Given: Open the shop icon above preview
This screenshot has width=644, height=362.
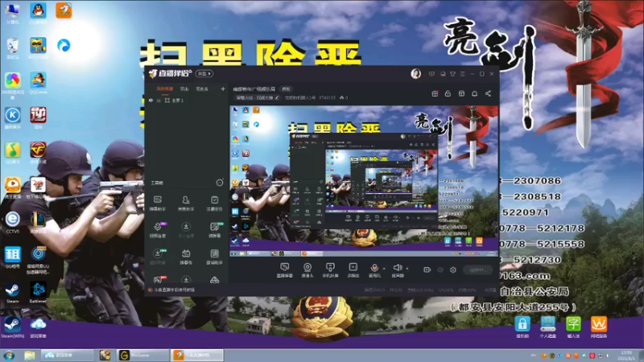Looking at the screenshot, I should pyautogui.click(x=461, y=93).
